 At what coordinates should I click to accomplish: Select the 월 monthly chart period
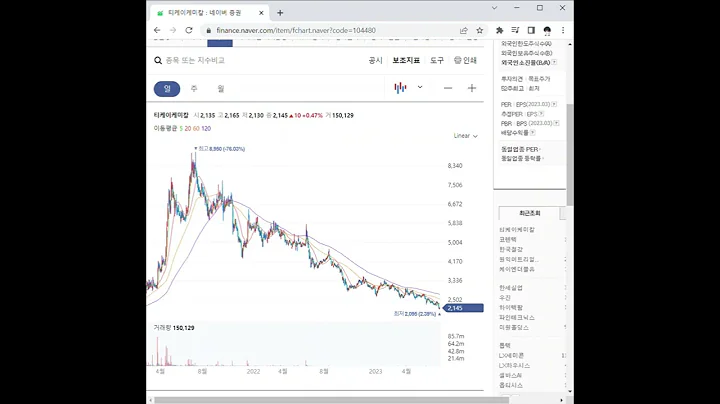point(221,89)
